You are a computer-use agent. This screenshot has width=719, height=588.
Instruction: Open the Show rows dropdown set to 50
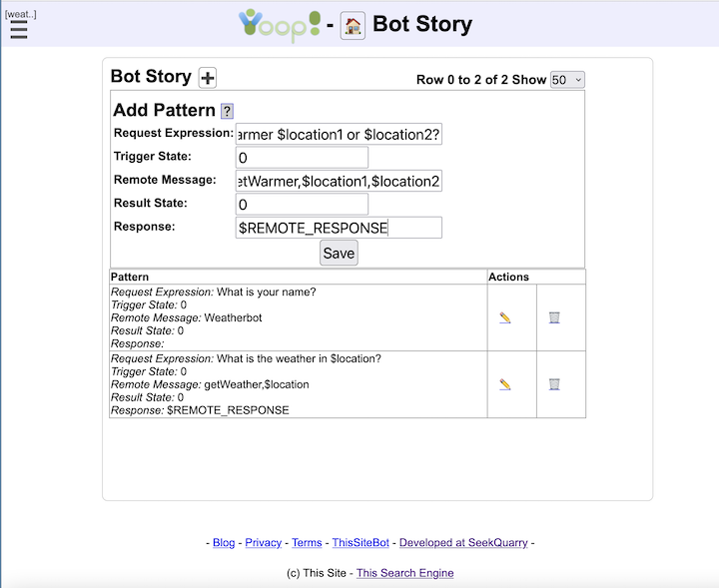[x=567, y=80]
